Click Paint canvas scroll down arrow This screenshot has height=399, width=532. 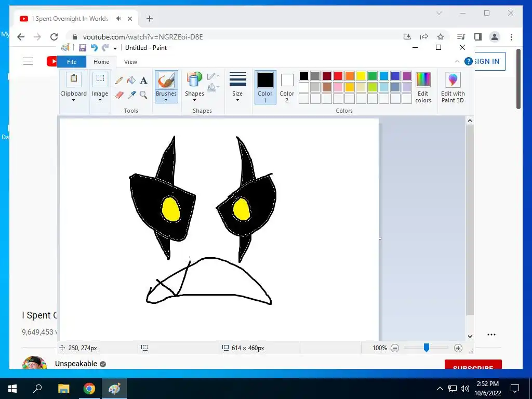tap(470, 337)
